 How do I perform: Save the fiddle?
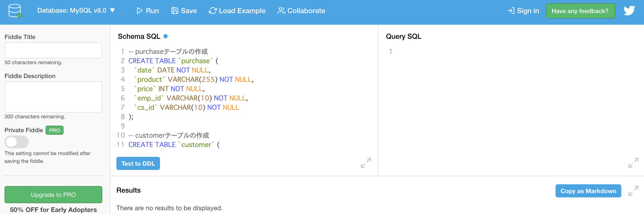point(184,11)
